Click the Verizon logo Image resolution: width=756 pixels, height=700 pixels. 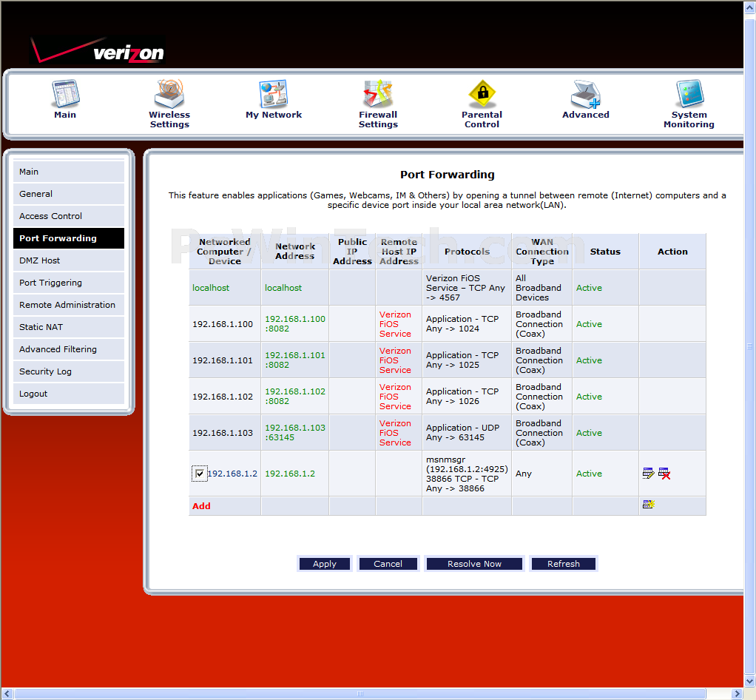click(x=98, y=50)
